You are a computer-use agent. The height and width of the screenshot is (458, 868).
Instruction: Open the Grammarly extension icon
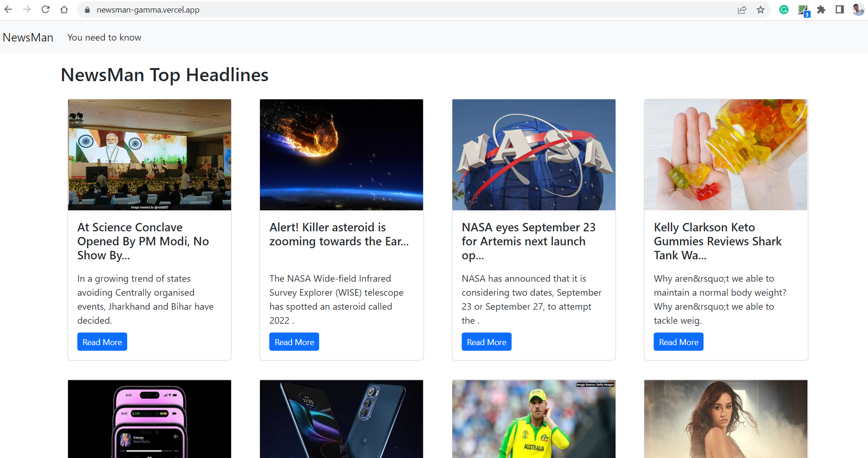pyautogui.click(x=784, y=9)
